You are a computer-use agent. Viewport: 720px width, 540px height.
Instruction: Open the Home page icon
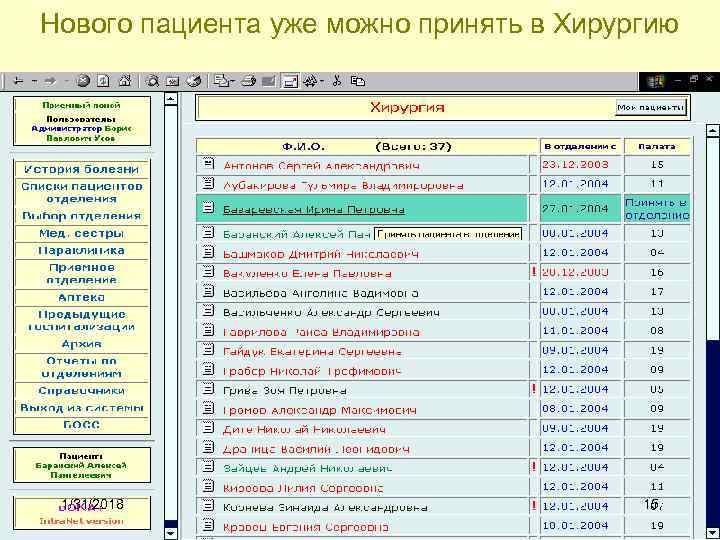124,81
